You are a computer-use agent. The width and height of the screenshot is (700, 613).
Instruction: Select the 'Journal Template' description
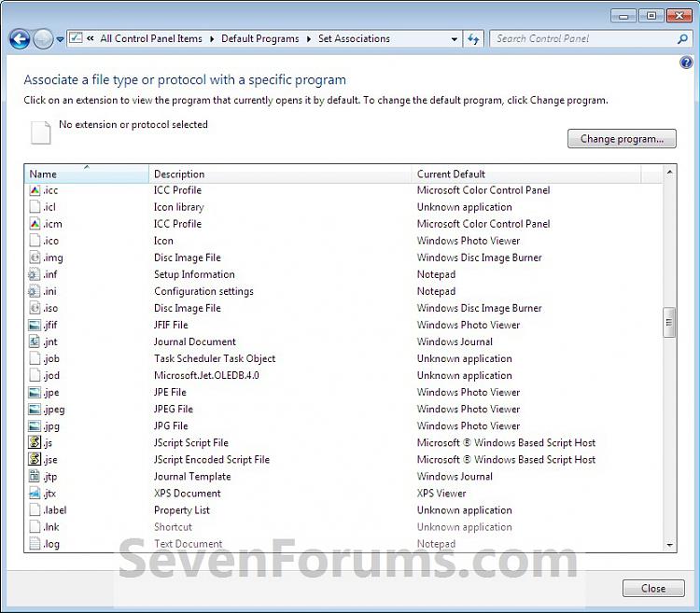[192, 477]
